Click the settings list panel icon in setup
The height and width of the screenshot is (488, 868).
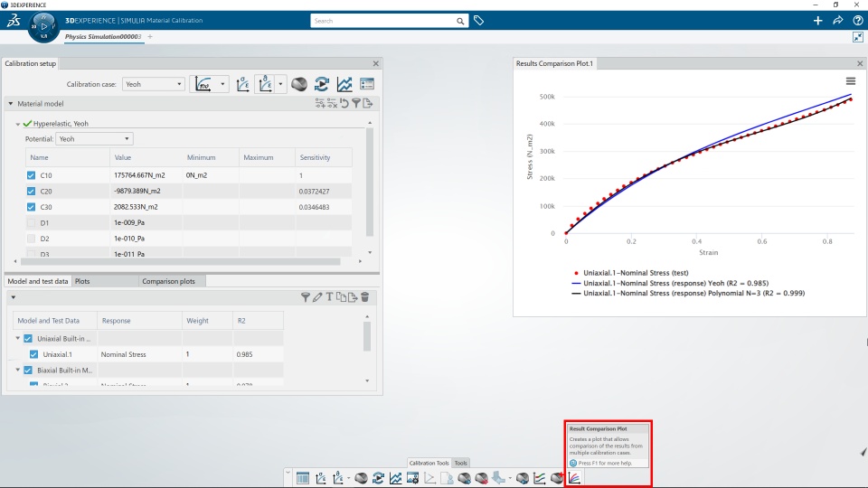tap(367, 84)
